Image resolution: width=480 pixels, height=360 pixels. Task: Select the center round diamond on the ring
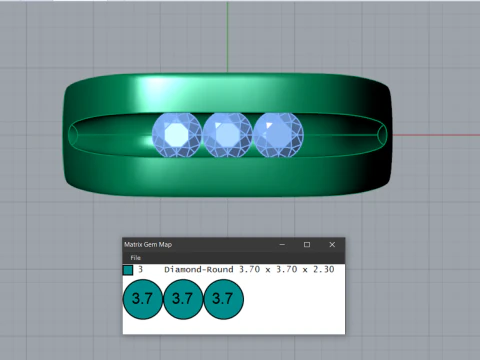228,135
